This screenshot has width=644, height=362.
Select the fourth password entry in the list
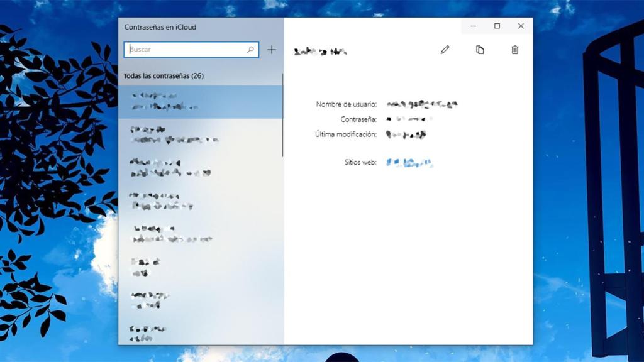coord(189,201)
